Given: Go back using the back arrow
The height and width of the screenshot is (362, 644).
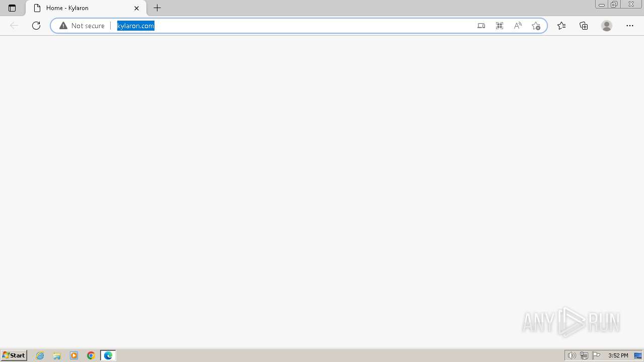Looking at the screenshot, I should click(x=14, y=26).
